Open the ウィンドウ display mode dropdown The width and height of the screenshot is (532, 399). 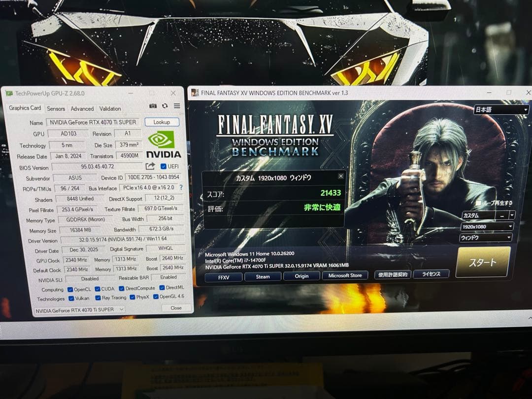(x=485, y=237)
